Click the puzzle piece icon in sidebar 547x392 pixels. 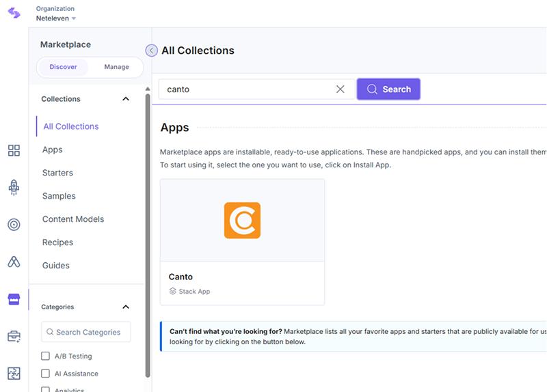14,374
